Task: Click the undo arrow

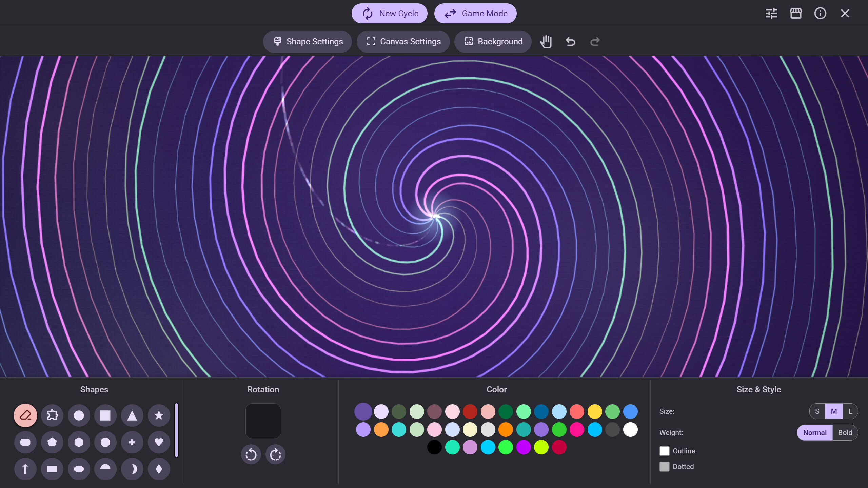Action: pos(570,41)
